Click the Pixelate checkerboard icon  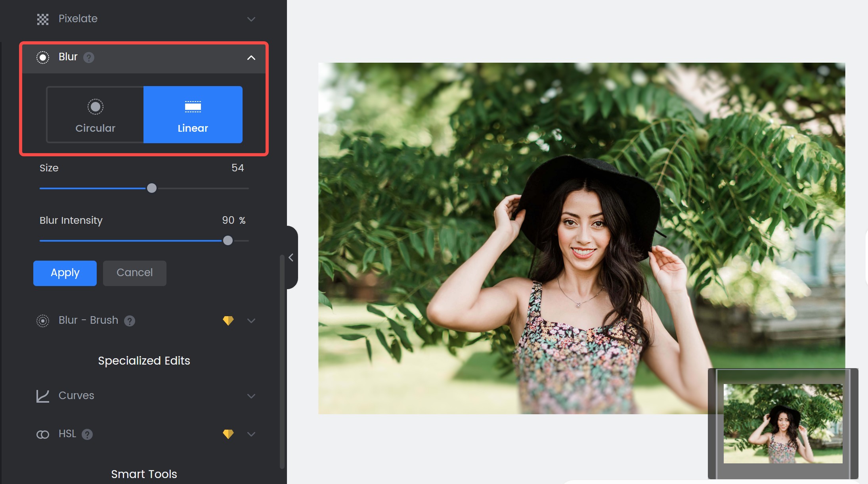point(43,19)
